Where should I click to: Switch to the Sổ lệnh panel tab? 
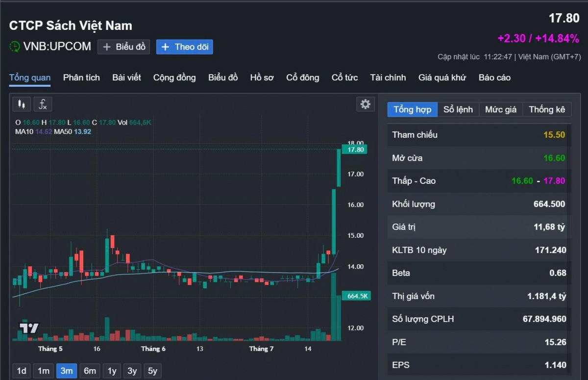458,109
